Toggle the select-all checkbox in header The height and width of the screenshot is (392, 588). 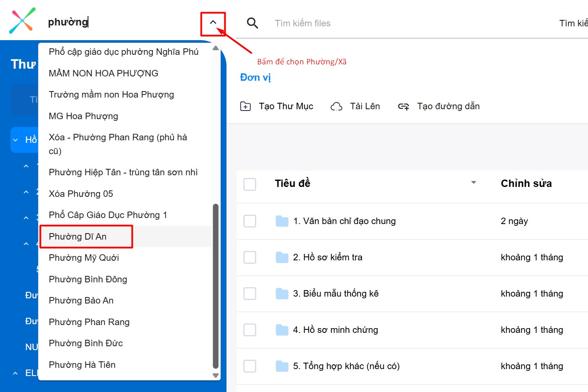click(x=250, y=184)
